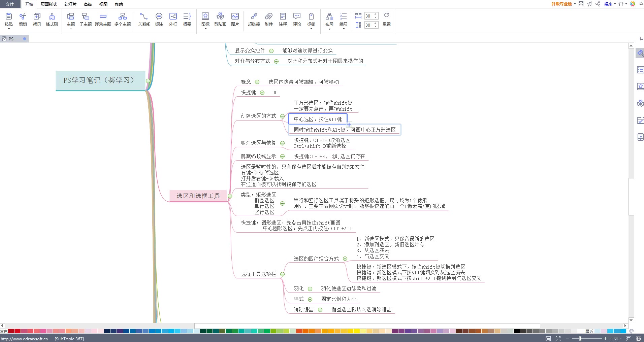Image resolution: width=644 pixels, height=342 pixels.
Task: Open the 帮助 tab
Action: pyautogui.click(x=119, y=4)
